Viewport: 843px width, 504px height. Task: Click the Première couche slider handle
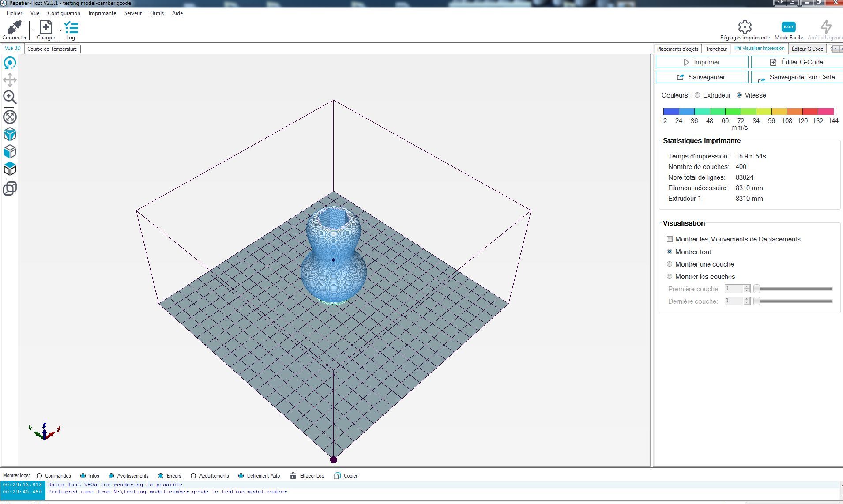[x=756, y=289]
